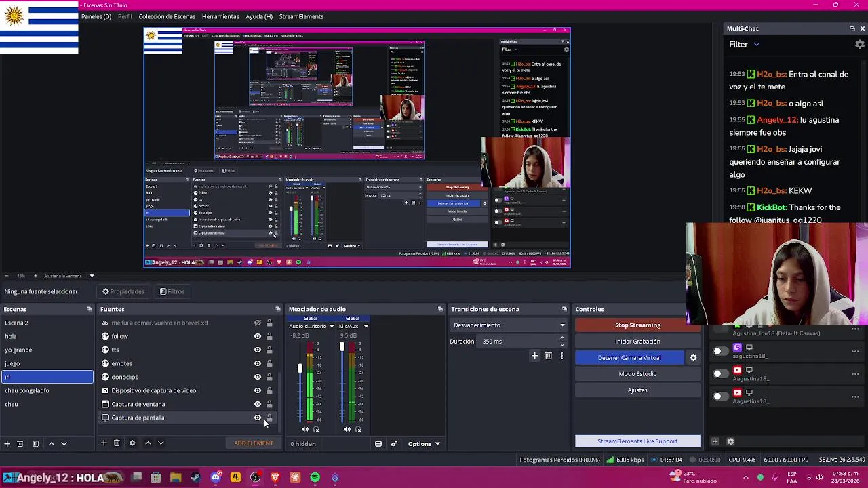Screen dimensions: 868x488
Task: Open the Perfil menu
Action: point(125,16)
